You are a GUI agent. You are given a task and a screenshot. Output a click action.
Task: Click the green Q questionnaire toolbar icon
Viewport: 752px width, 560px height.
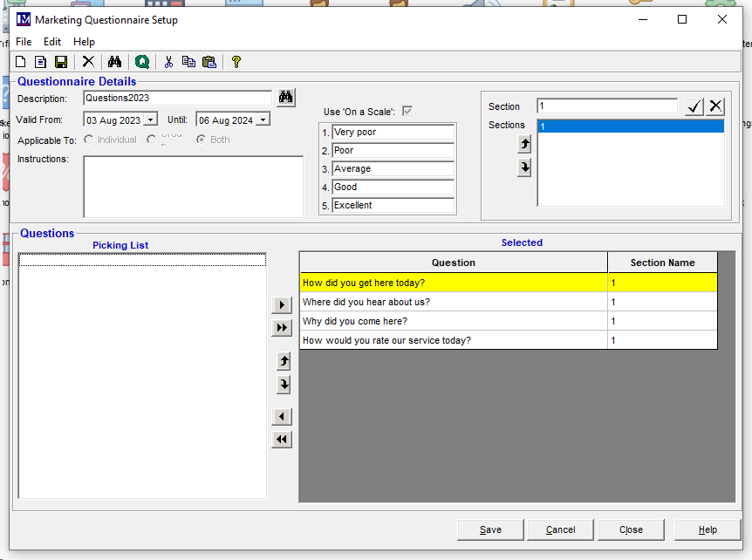click(x=142, y=62)
